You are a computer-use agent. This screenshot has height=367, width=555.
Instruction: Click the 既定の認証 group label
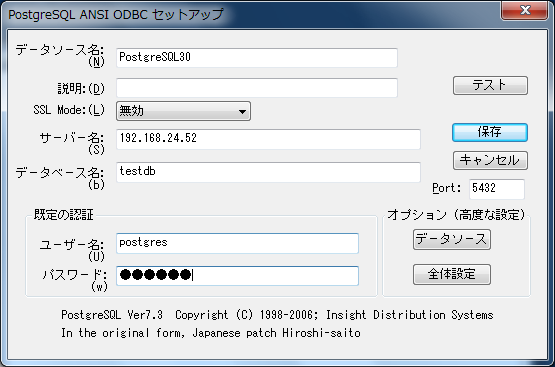(x=63, y=214)
